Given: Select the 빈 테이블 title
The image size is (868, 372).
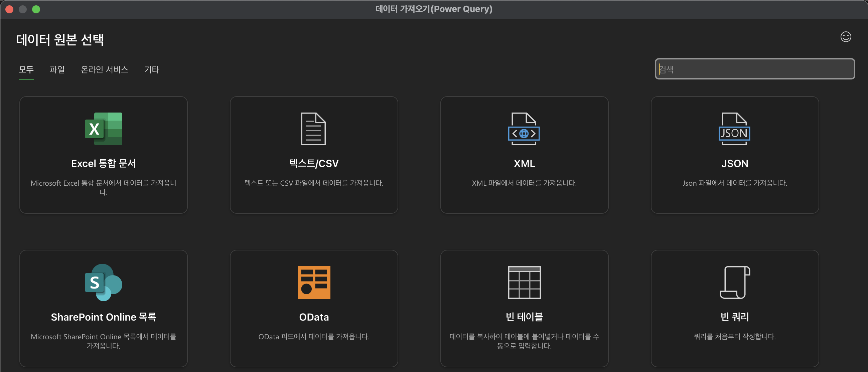Looking at the screenshot, I should (524, 317).
